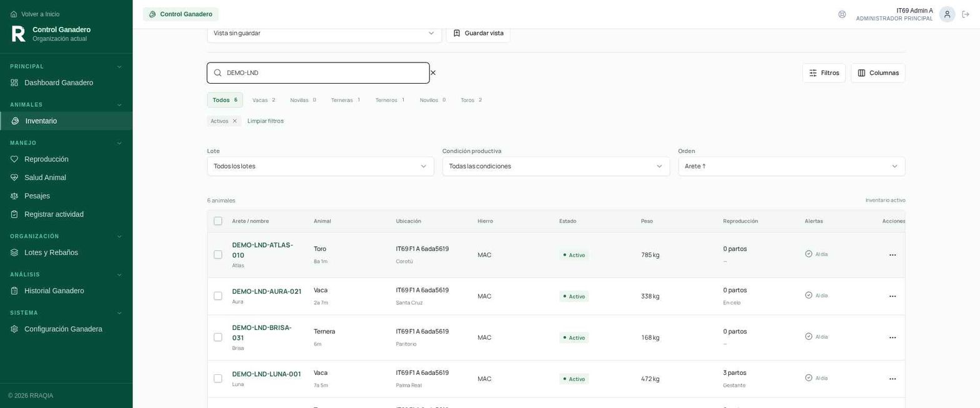The image size is (980, 408).
Task: Open the Todas las condiciones dropdown
Action: point(556,166)
